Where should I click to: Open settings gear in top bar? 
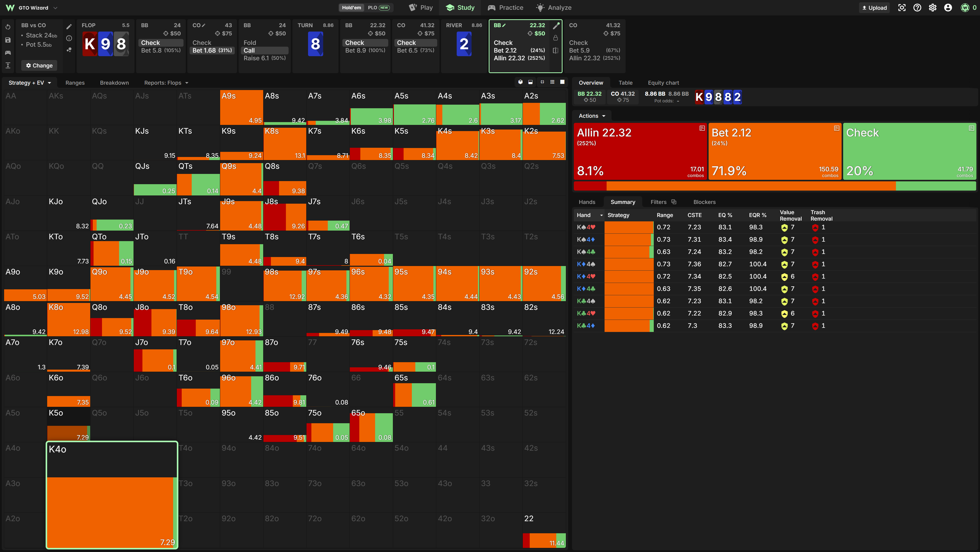pos(932,8)
